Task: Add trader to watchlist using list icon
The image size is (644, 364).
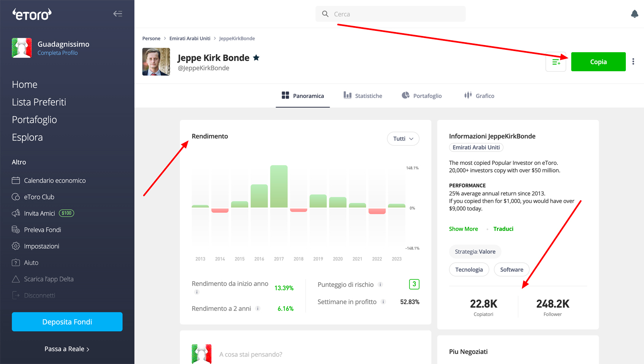Action: (556, 62)
